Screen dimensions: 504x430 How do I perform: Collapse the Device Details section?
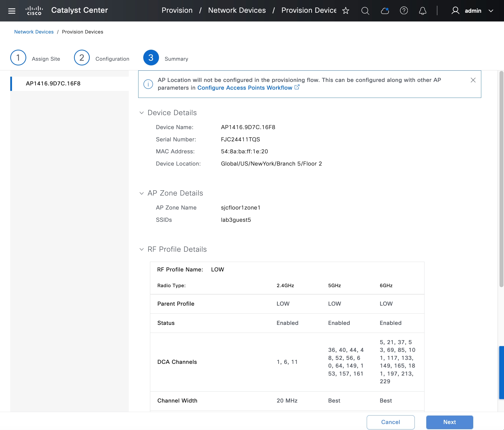142,113
